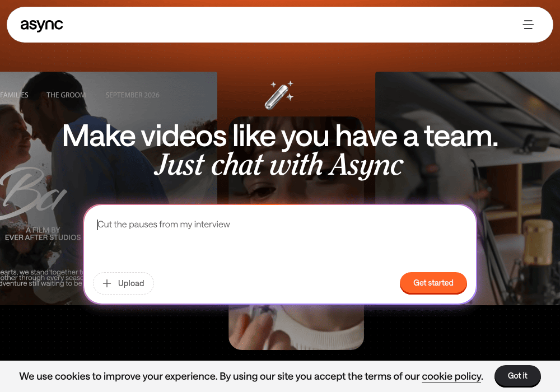Click THE GROOM label in wedding video

coord(66,95)
